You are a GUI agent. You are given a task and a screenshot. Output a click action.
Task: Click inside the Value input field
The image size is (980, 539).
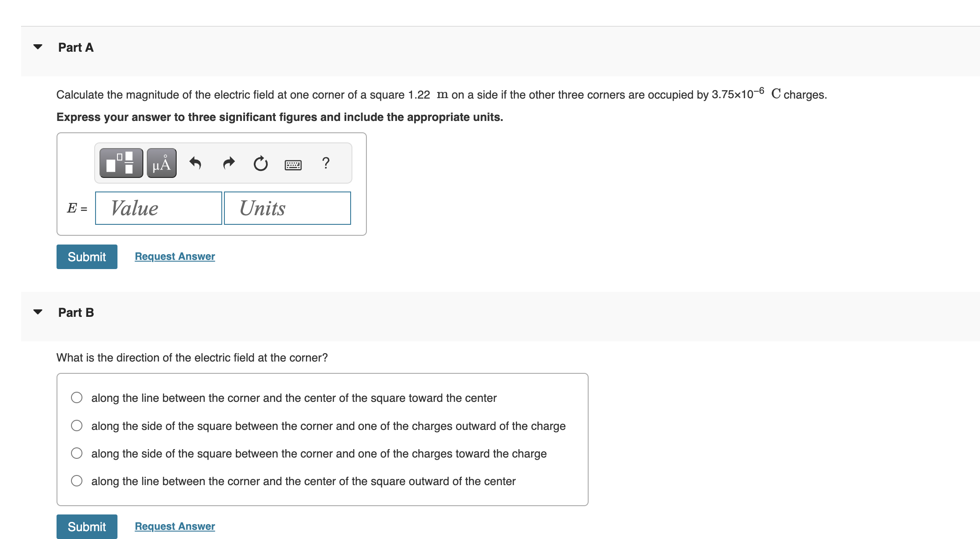tap(158, 208)
